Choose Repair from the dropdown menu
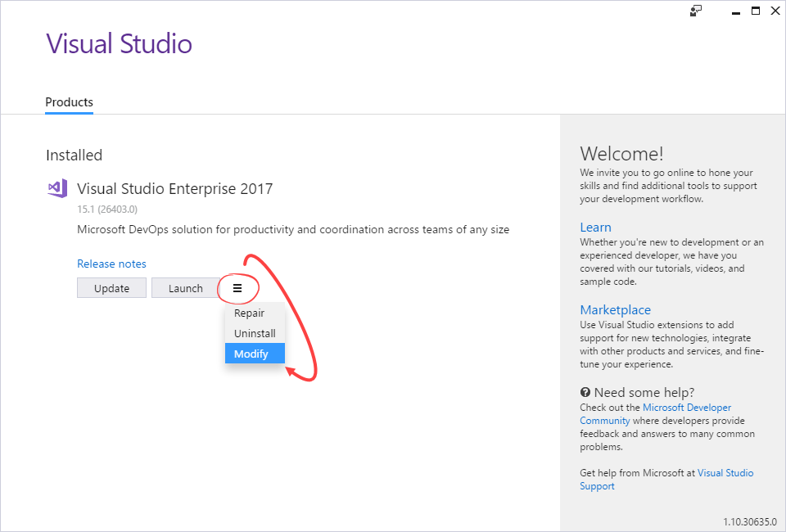This screenshot has height=532, width=786. pos(255,313)
